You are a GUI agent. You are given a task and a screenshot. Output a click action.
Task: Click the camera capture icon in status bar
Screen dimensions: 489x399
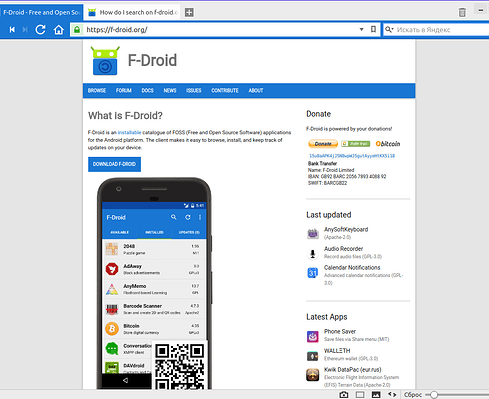344,395
